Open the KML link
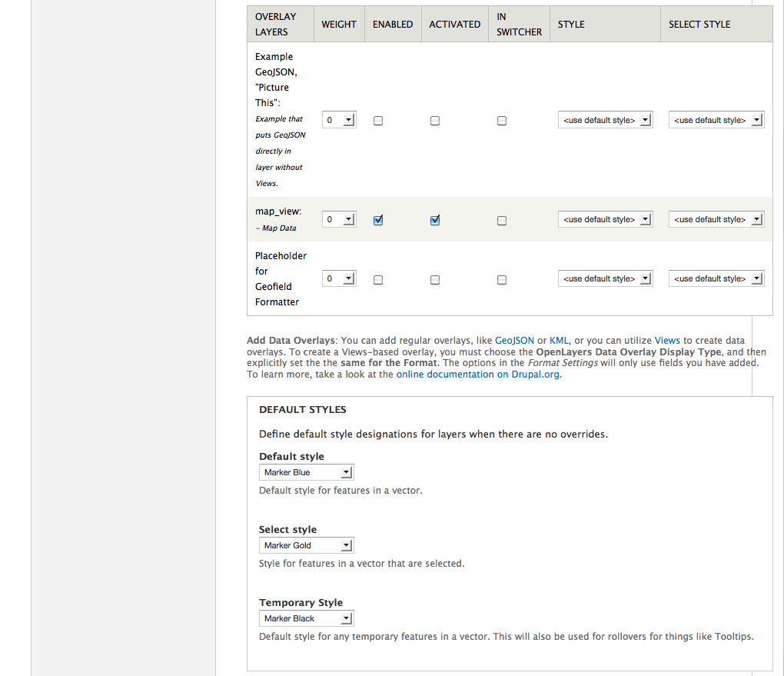 559,340
